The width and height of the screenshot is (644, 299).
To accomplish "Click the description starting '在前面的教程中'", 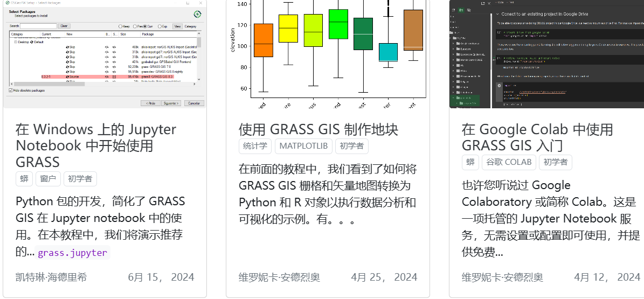I will click(328, 194).
